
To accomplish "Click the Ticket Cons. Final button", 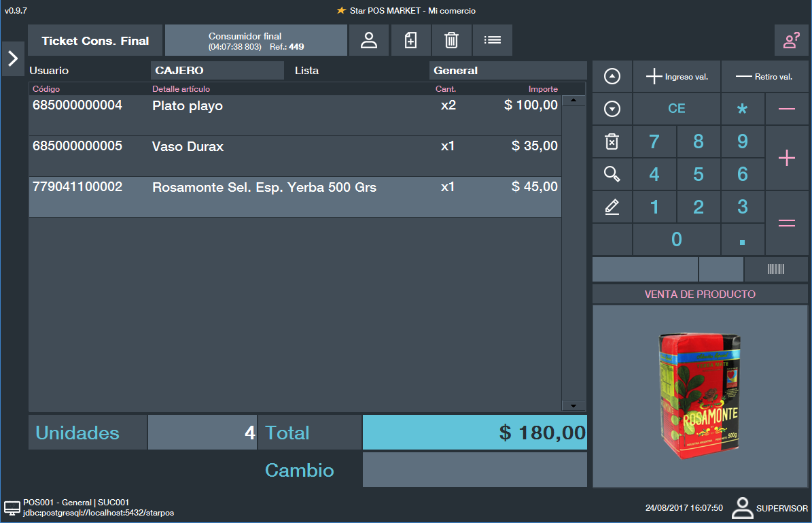I will [x=95, y=41].
